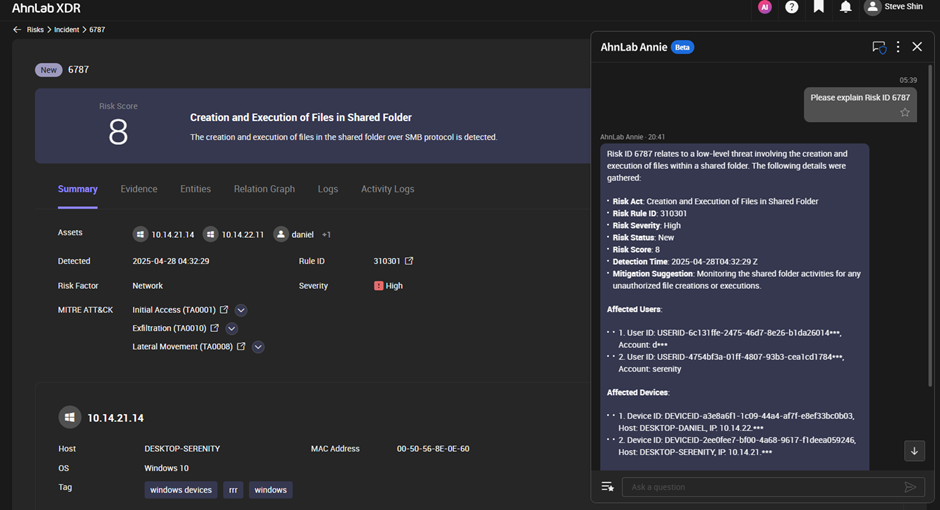Expand Exfiltration (TA0010) details
This screenshot has width=940, height=510.
point(231,328)
